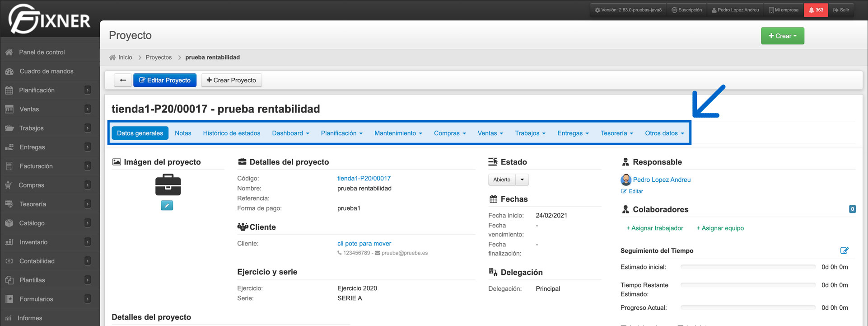Open the Otros datos tab dropdown
868x326 pixels.
point(664,133)
